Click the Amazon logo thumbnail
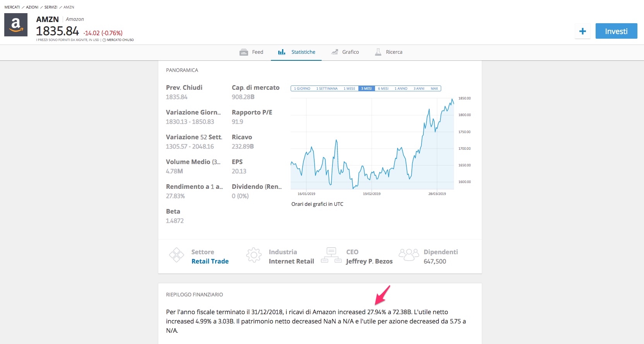Screen dimensions: 644x344 [16, 25]
